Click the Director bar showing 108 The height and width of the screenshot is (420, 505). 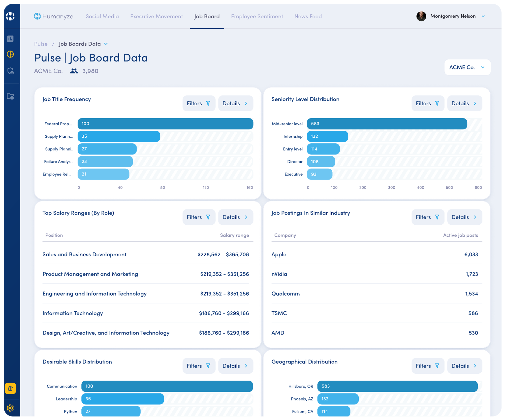coord(321,162)
